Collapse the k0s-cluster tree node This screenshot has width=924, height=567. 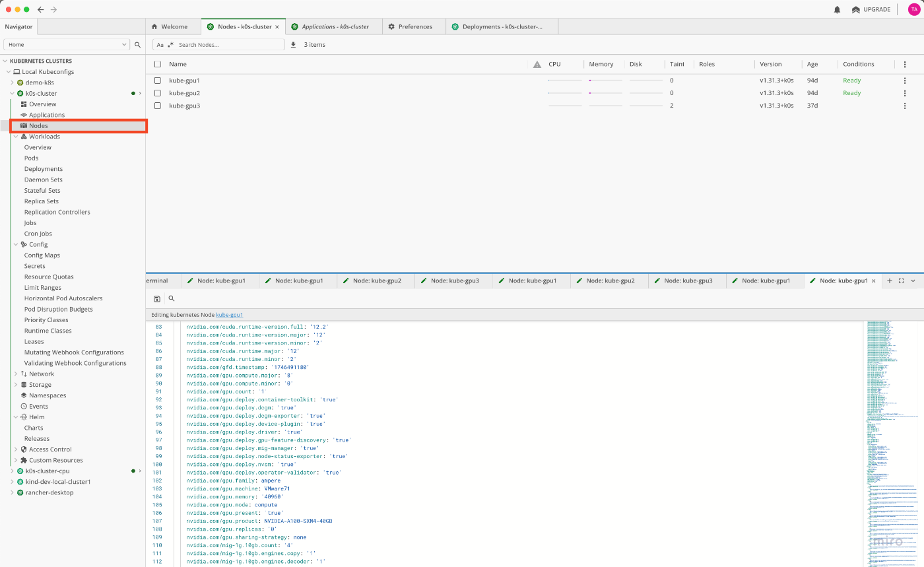coord(12,94)
